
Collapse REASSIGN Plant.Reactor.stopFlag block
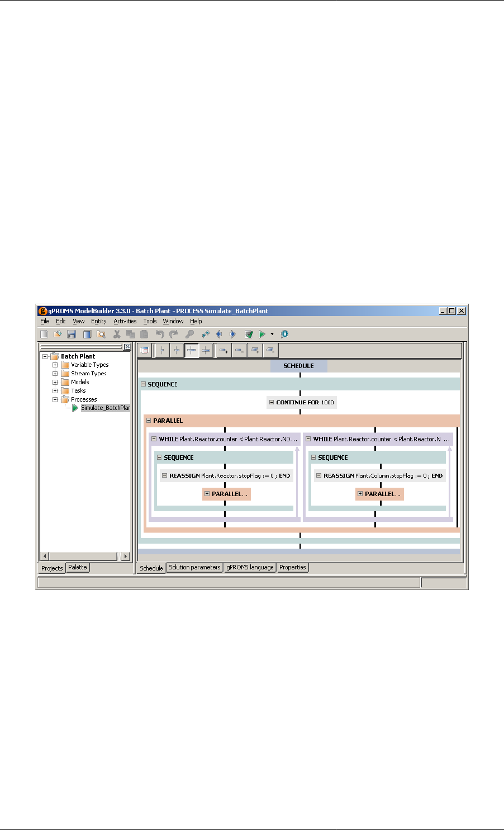pyautogui.click(x=165, y=475)
